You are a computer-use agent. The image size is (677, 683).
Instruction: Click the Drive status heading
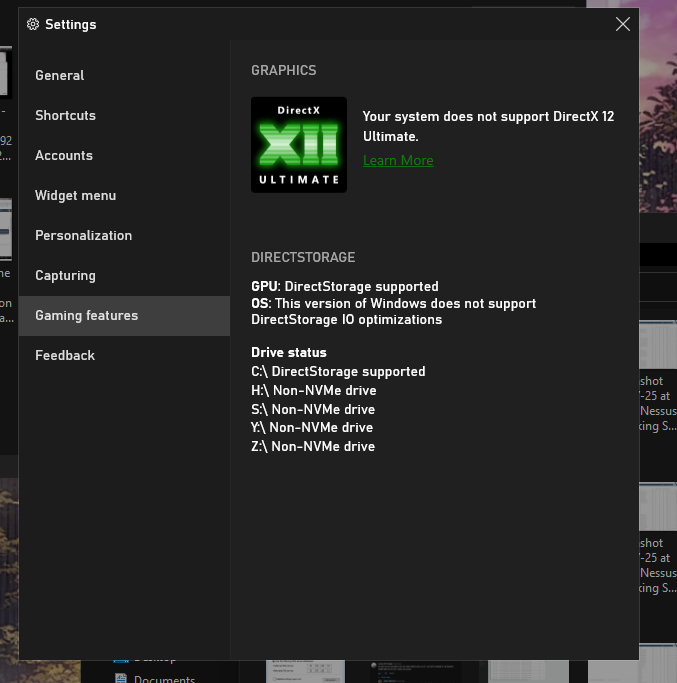pyautogui.click(x=289, y=352)
